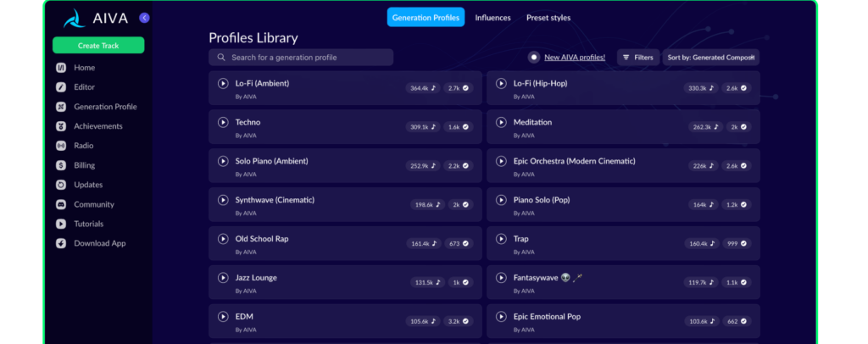The width and height of the screenshot is (868, 344).
Task: Play the Fantasywave profile preview
Action: (x=501, y=278)
